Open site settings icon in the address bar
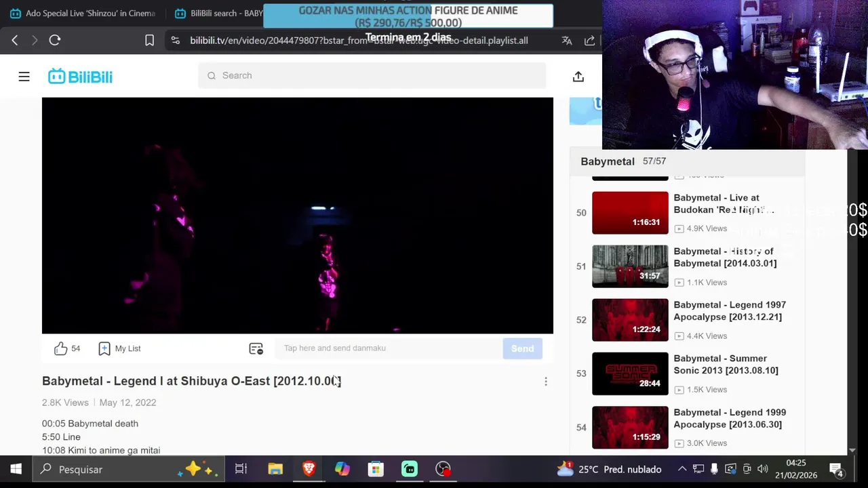 [176, 40]
